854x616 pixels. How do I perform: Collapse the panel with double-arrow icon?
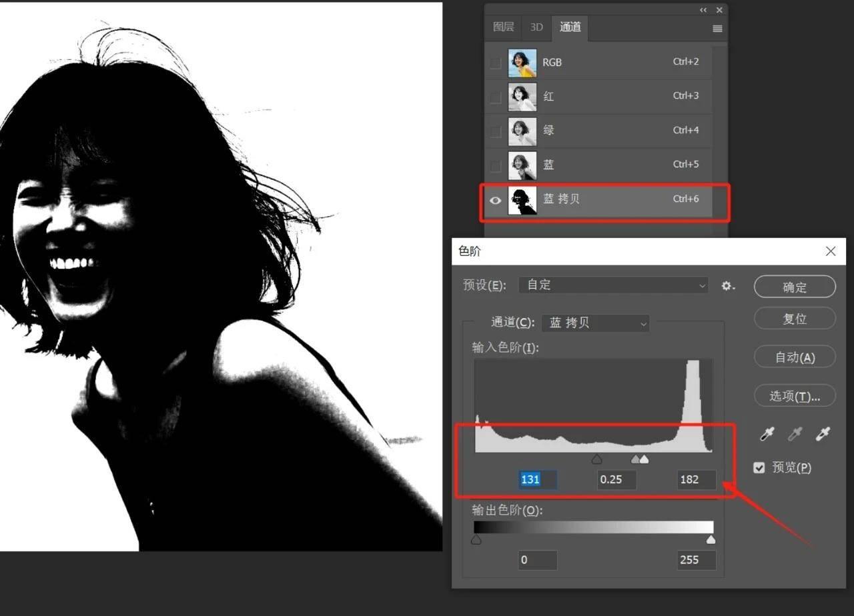(x=703, y=10)
